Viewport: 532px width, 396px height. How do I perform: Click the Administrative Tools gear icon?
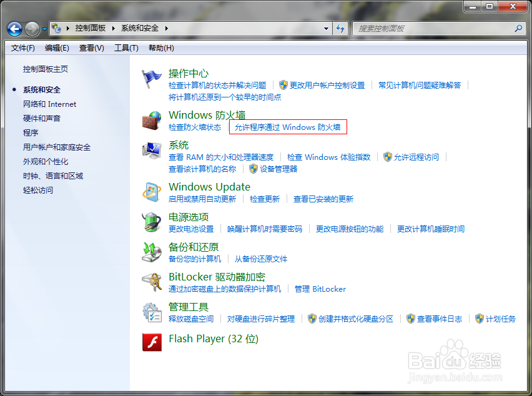click(x=151, y=312)
